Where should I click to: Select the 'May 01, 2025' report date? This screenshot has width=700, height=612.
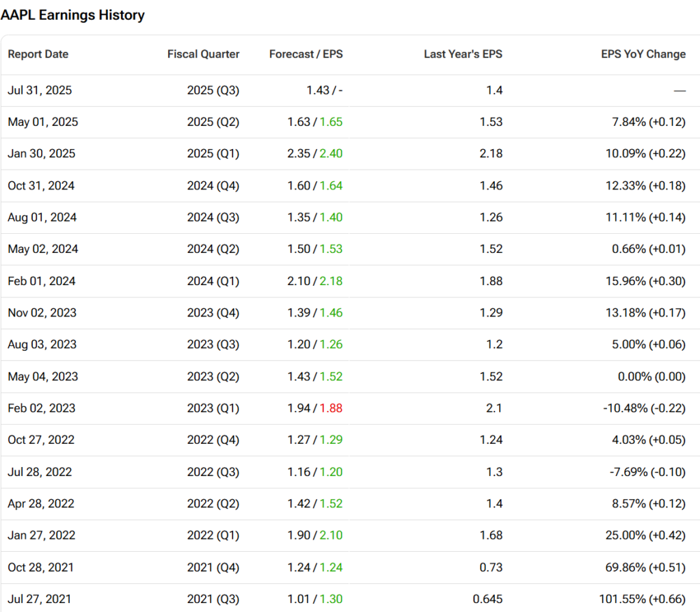(43, 122)
